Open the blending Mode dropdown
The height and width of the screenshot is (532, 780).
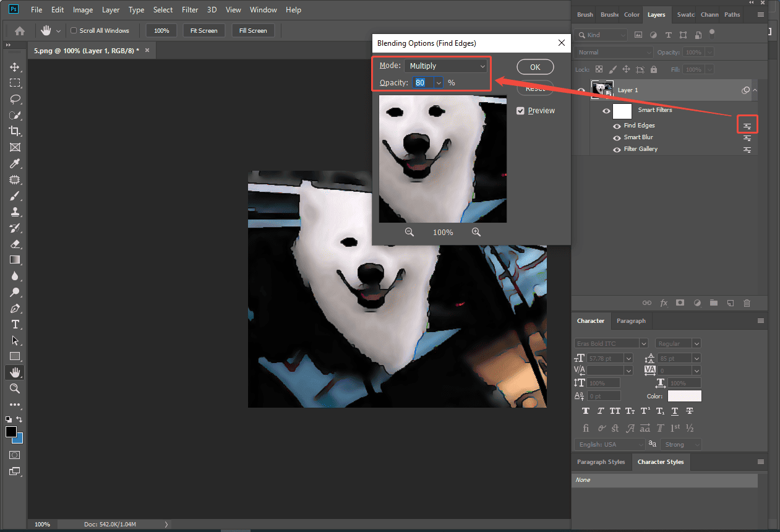[x=447, y=66]
